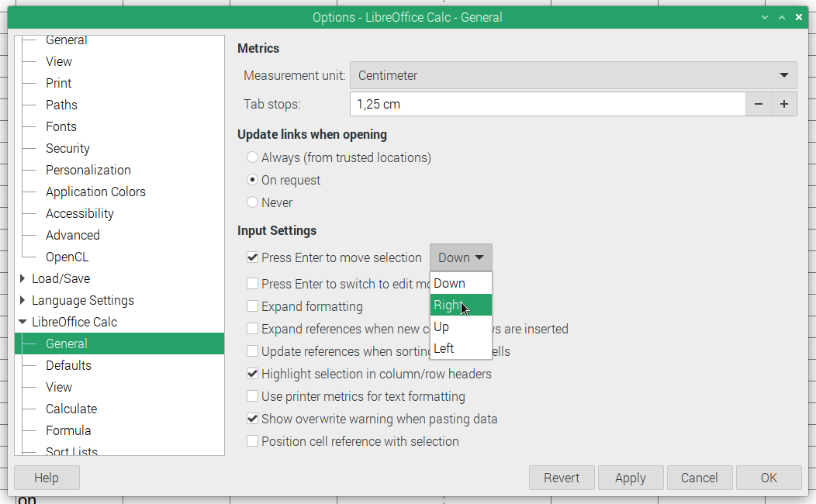Click the Cancel button
The image size is (816, 504).
coord(700,478)
